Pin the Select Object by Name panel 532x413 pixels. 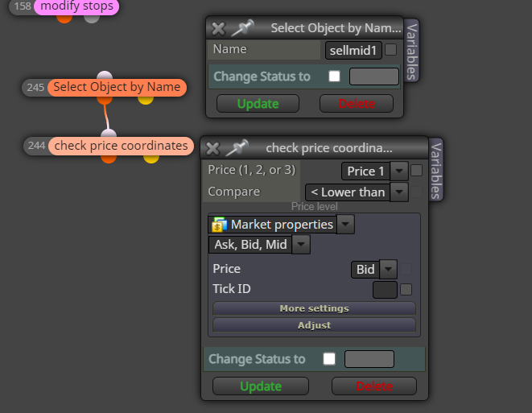tap(242, 28)
